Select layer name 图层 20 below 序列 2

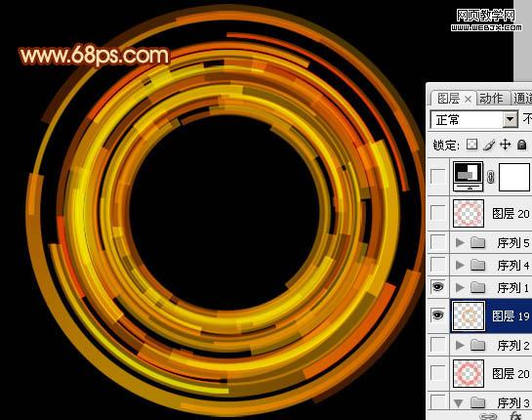click(511, 374)
